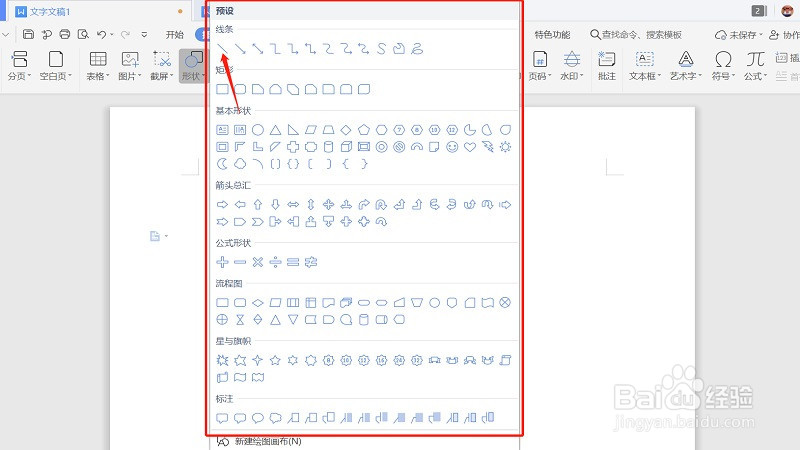Select the division formula shape

click(x=276, y=262)
